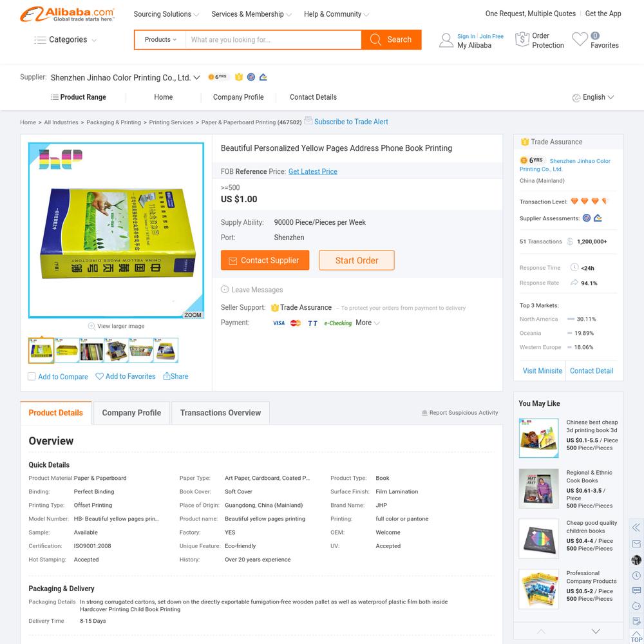
Task: Click the envelope icon in the right side toolbar
Action: pos(636,544)
